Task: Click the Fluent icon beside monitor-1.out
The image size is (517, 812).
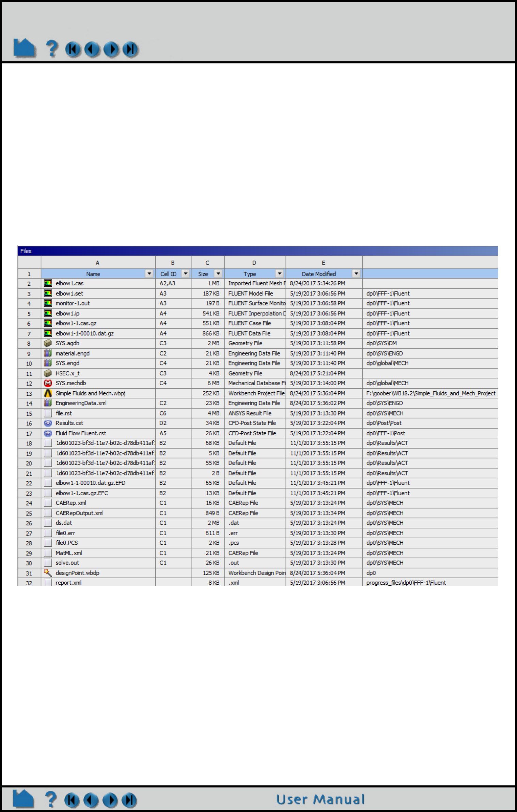Action: tap(48, 303)
